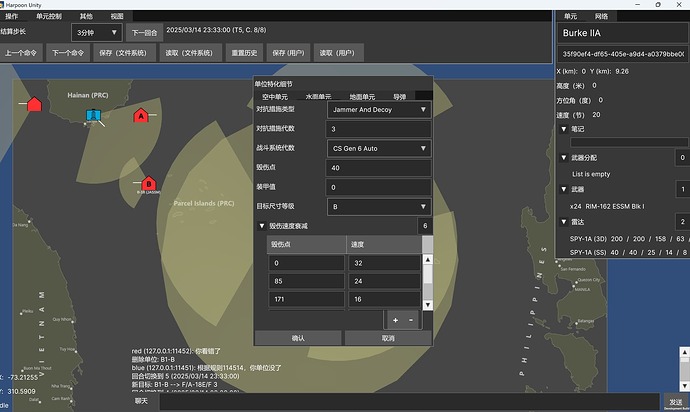
Task: Click the 重置历史 button
Action: point(244,53)
